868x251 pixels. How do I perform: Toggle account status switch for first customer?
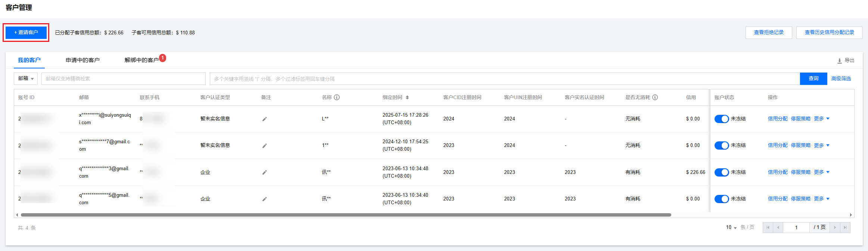(x=721, y=119)
